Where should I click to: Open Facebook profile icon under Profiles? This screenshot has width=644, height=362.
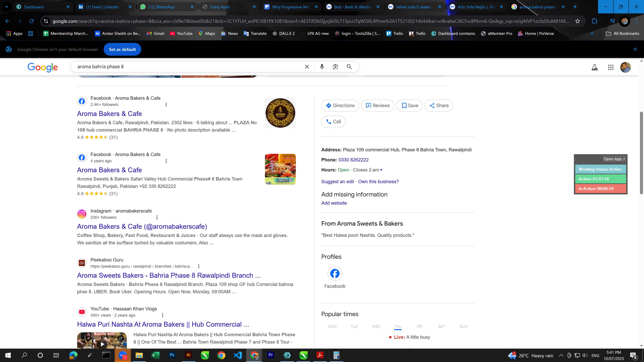point(335,274)
